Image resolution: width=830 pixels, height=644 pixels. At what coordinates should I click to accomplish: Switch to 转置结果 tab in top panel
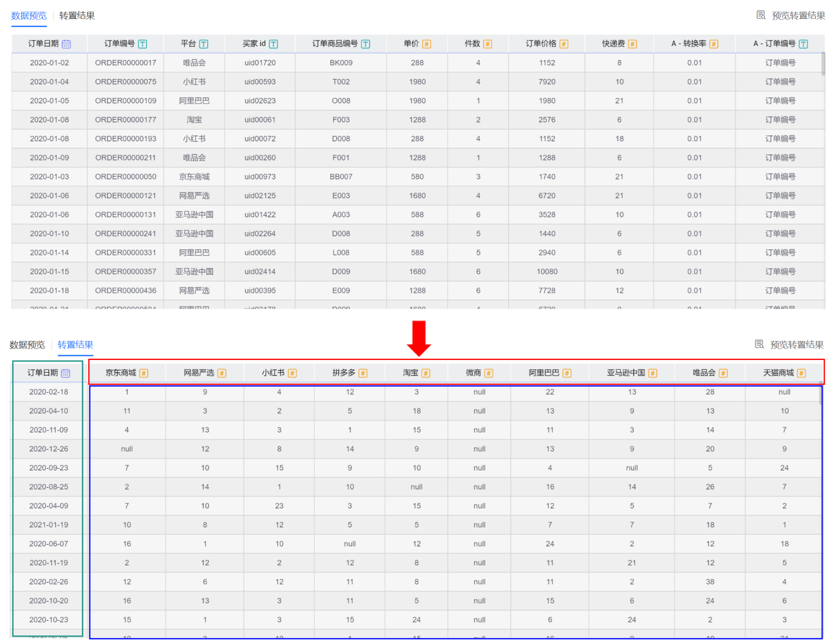(77, 16)
